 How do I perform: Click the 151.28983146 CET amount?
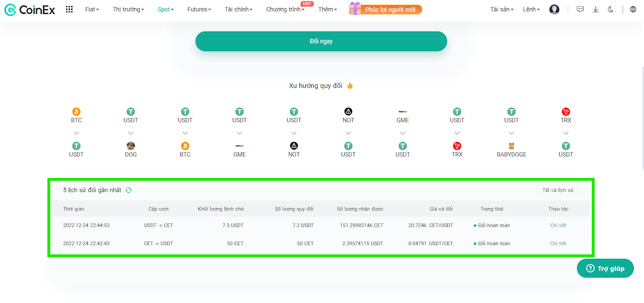tap(361, 225)
